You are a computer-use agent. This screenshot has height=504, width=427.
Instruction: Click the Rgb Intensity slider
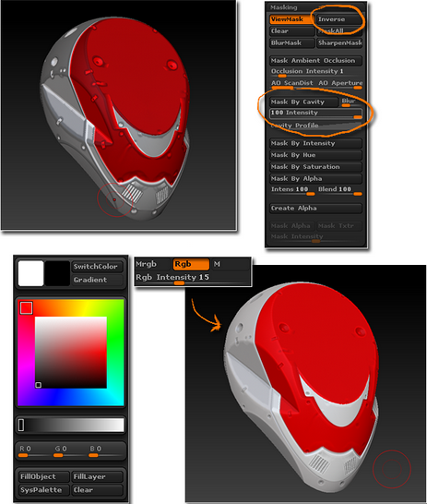pos(193,279)
